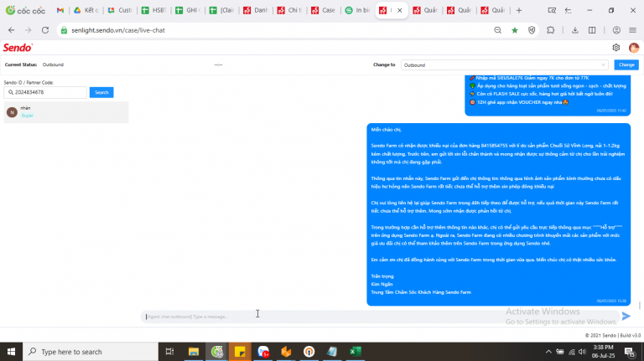Switch to the 'HSBT' spreadsheet tab
Screen dimensions: 644x361
pos(154,10)
